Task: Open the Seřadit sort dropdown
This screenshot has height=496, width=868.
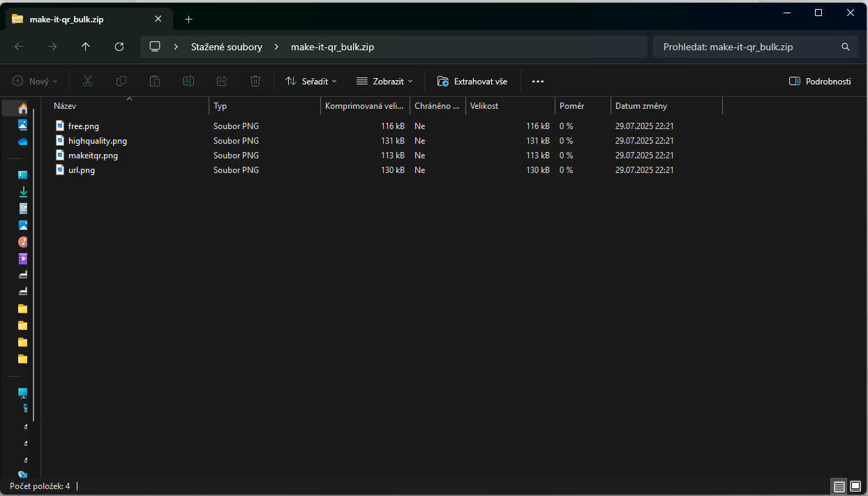Action: pyautogui.click(x=311, y=81)
